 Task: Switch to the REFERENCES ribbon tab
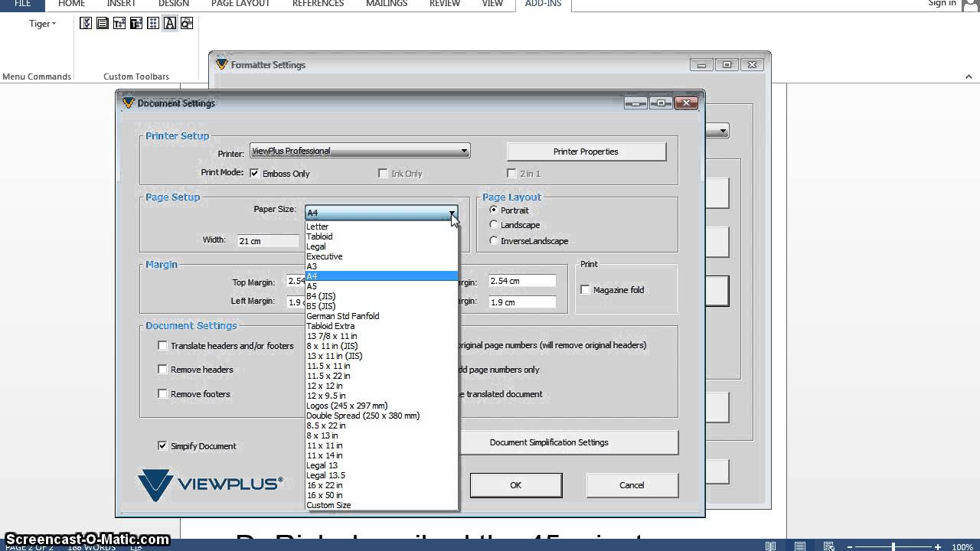coord(318,4)
